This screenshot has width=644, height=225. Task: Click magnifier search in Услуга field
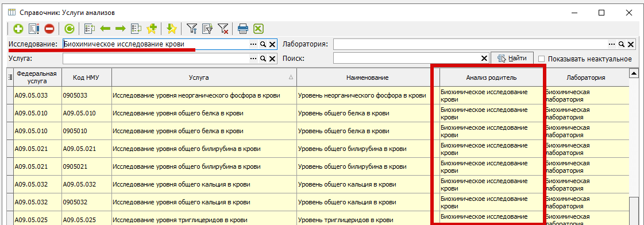point(263,59)
